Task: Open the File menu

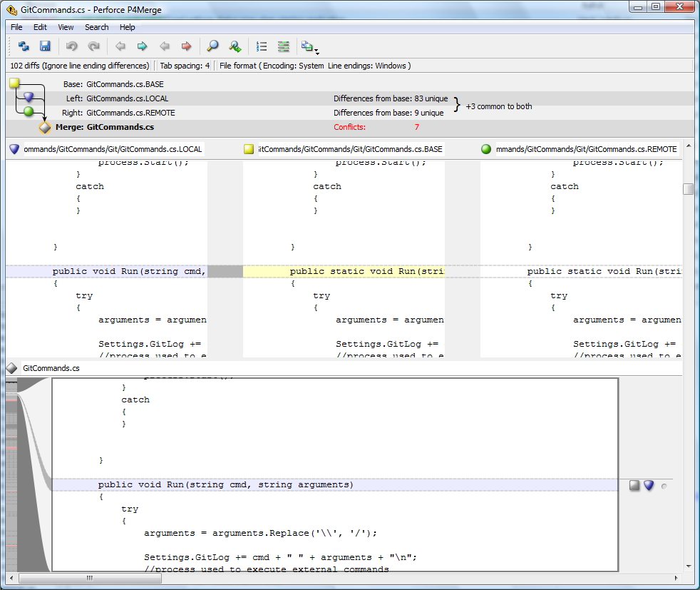Action: click(x=16, y=27)
